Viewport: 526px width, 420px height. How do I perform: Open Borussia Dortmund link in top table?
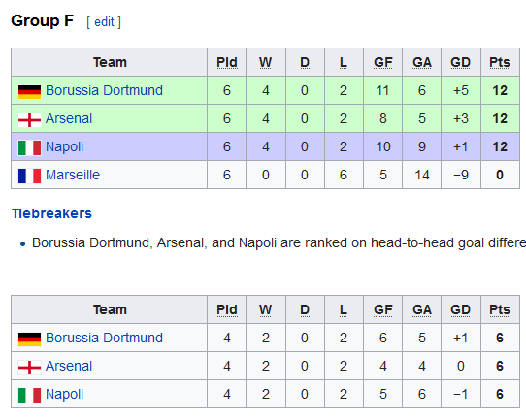(x=105, y=90)
